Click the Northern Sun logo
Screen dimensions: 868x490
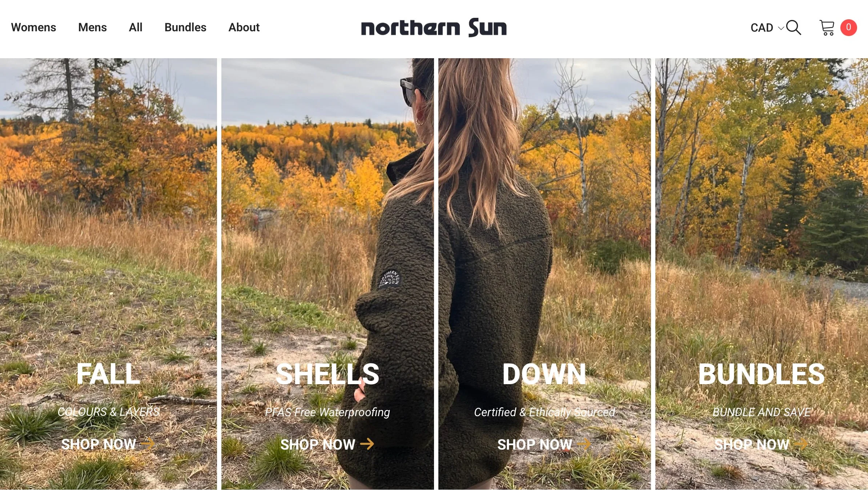pos(434,27)
